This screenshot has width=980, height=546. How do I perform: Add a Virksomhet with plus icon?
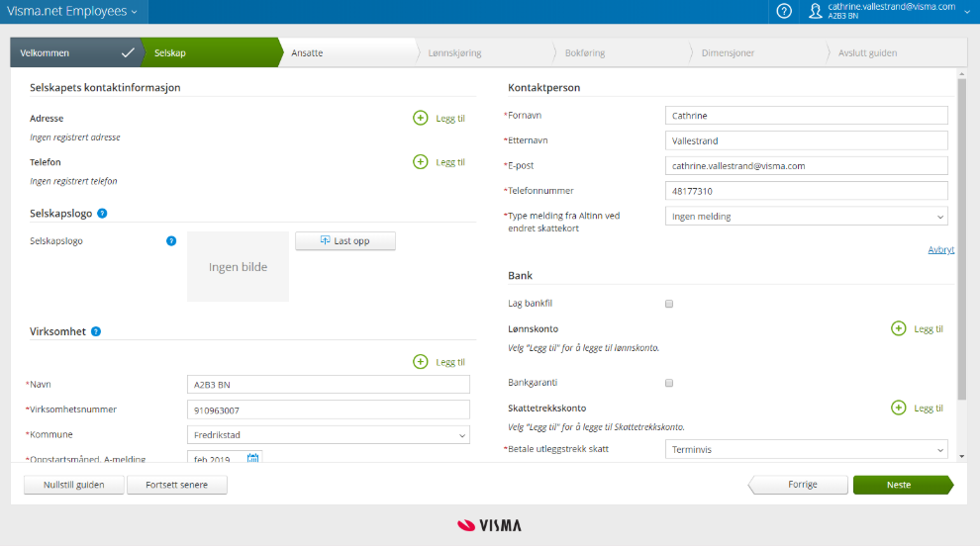pos(421,362)
